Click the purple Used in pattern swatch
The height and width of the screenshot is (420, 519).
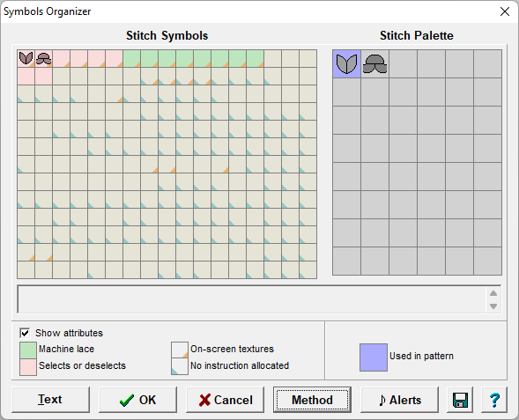point(374,357)
